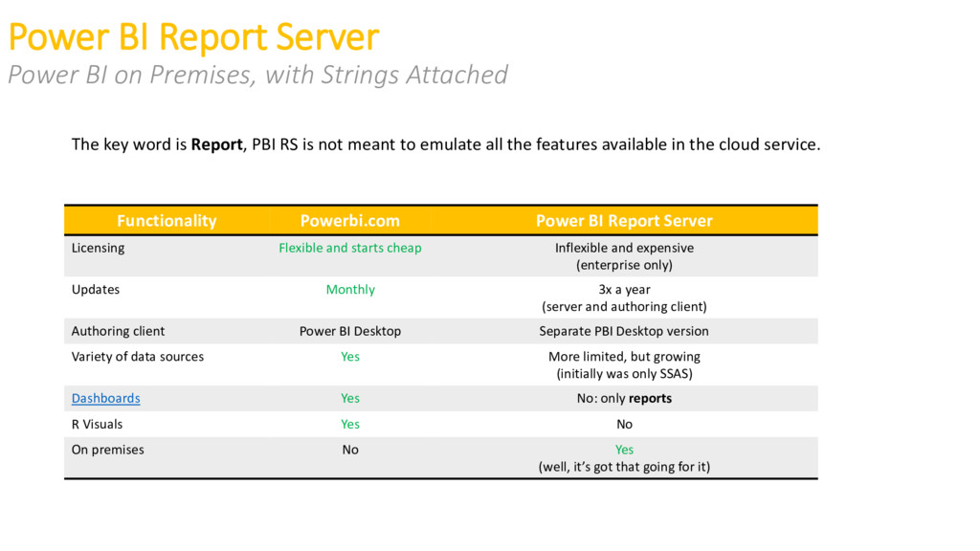The image size is (980, 551).
Task: Open the Dashboards hyperlink
Action: (105, 399)
